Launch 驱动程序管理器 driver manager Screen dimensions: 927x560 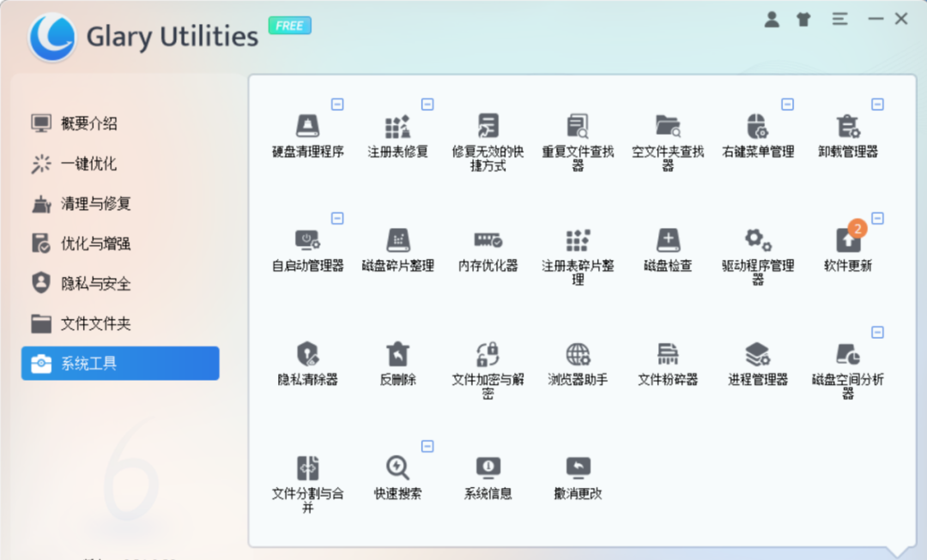click(x=758, y=257)
